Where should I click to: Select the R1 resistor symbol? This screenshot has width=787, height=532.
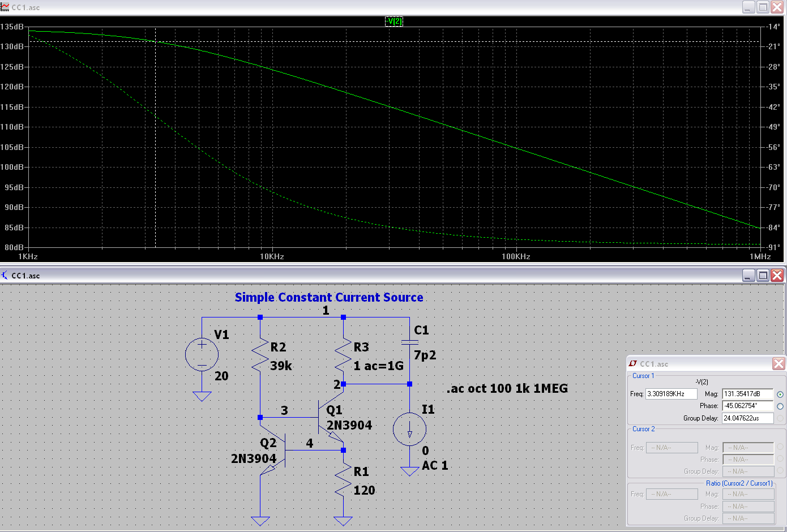[x=343, y=480]
